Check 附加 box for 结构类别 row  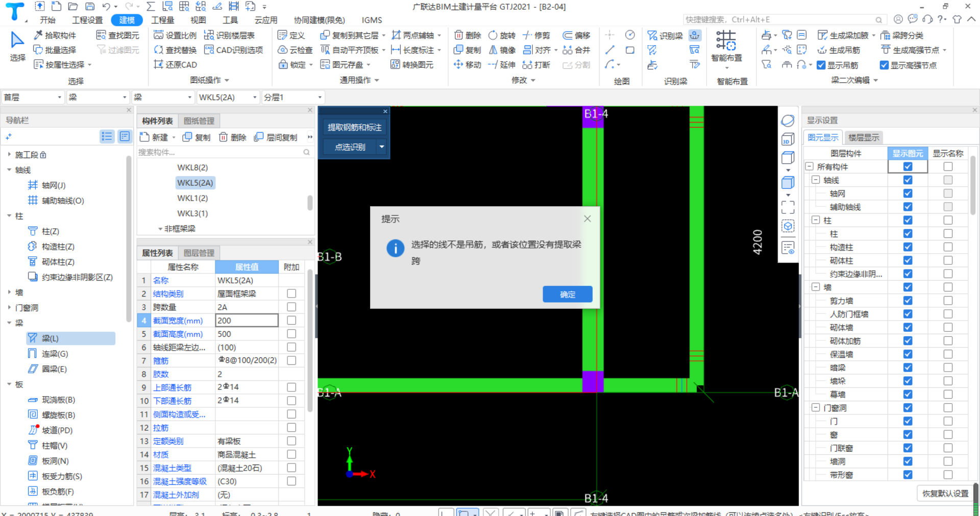291,293
